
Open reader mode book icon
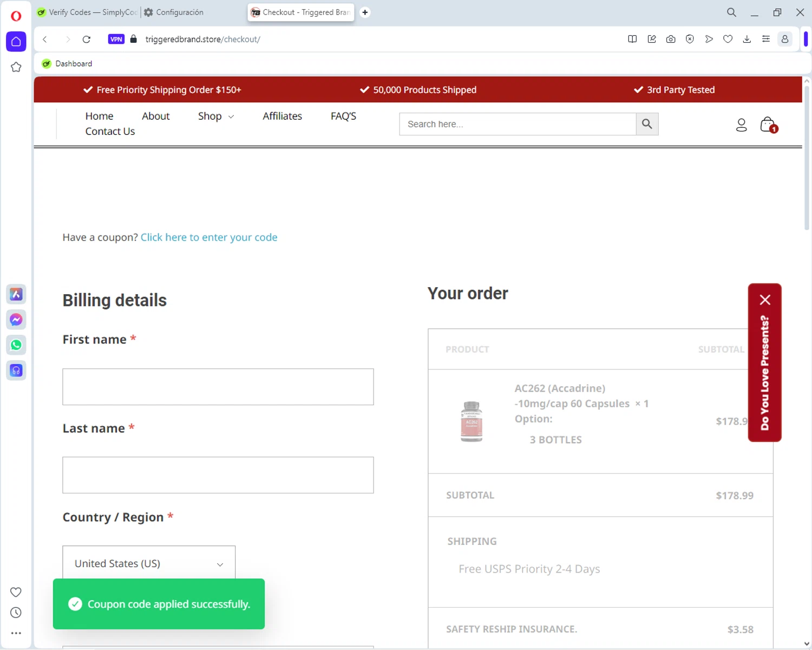[632, 39]
